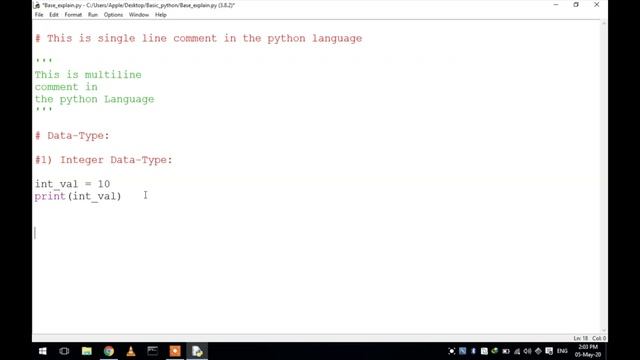Click the line 'int_val = 10'
Viewport: 640px width, 360px height.
tap(72, 184)
